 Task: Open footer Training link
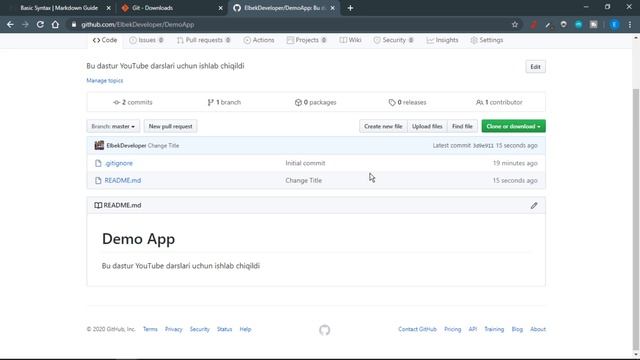(494, 329)
